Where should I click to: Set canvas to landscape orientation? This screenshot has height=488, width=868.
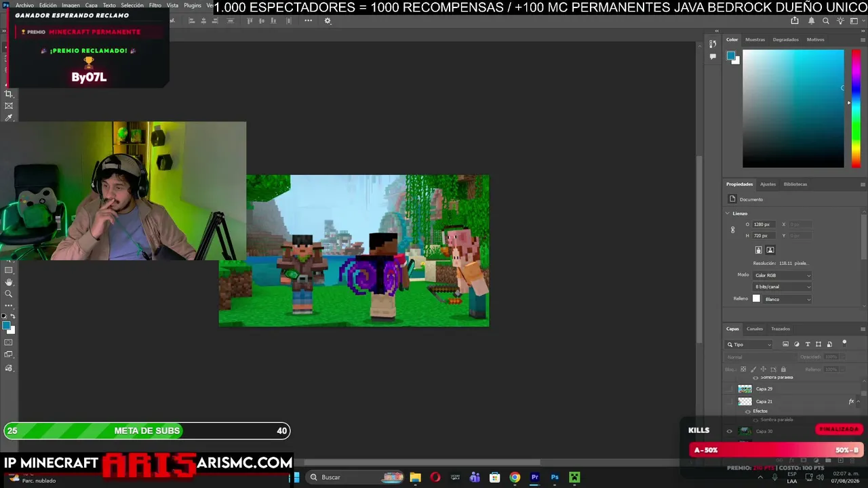(x=770, y=250)
